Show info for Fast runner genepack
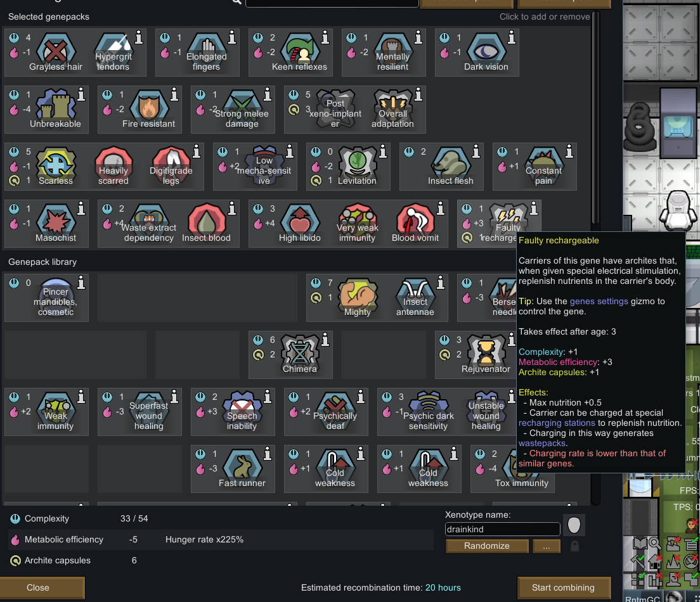Viewport: 700px width, 602px height. (268, 454)
